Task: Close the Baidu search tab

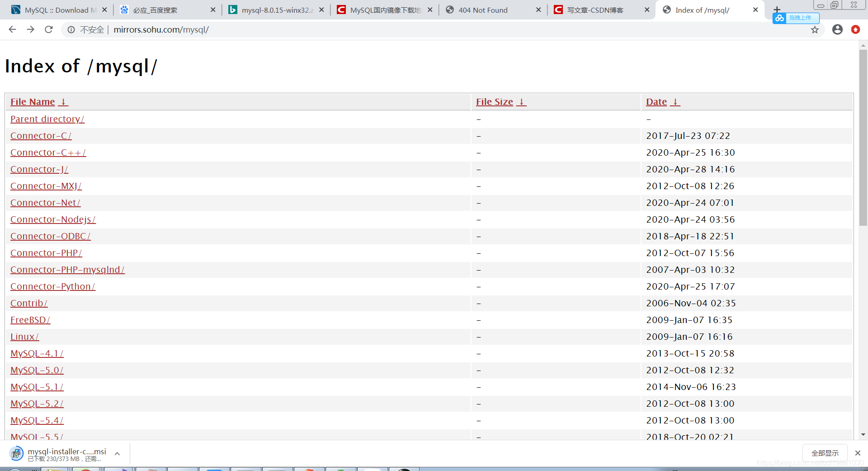Action: pyautogui.click(x=213, y=10)
